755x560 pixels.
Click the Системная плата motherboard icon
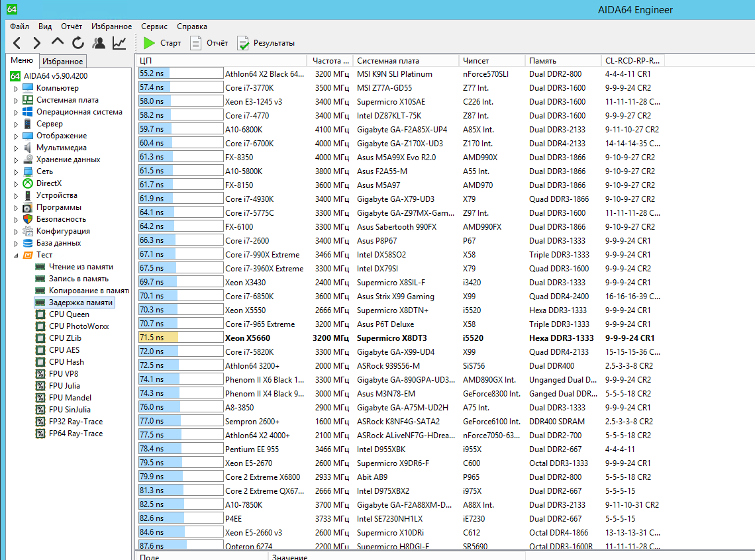28,100
